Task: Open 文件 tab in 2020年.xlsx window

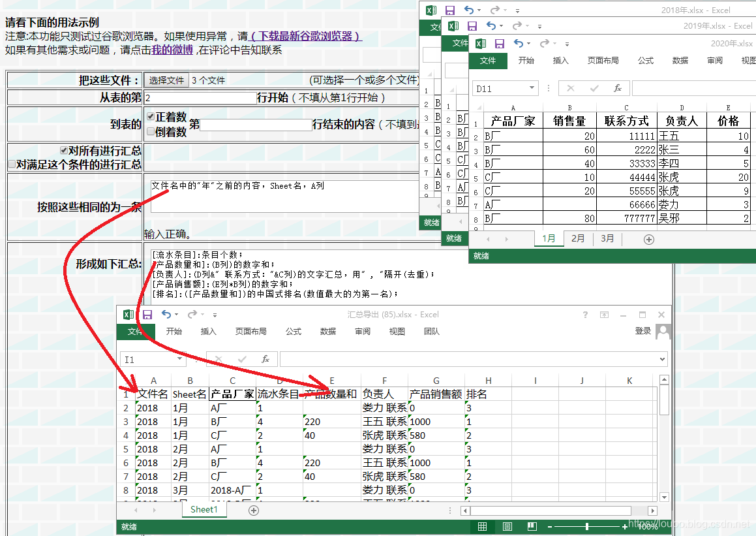Action: coord(488,60)
